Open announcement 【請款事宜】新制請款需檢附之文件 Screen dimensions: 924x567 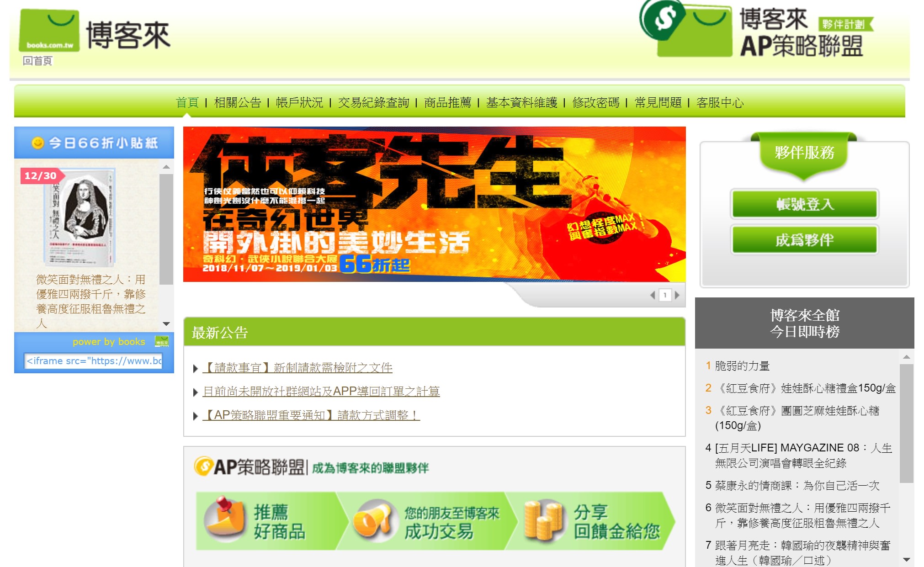coord(297,368)
